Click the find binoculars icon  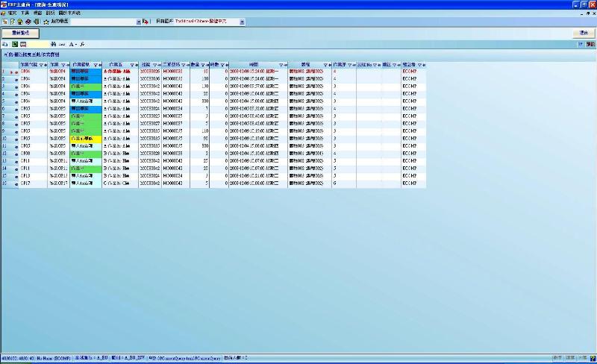(x=54, y=45)
